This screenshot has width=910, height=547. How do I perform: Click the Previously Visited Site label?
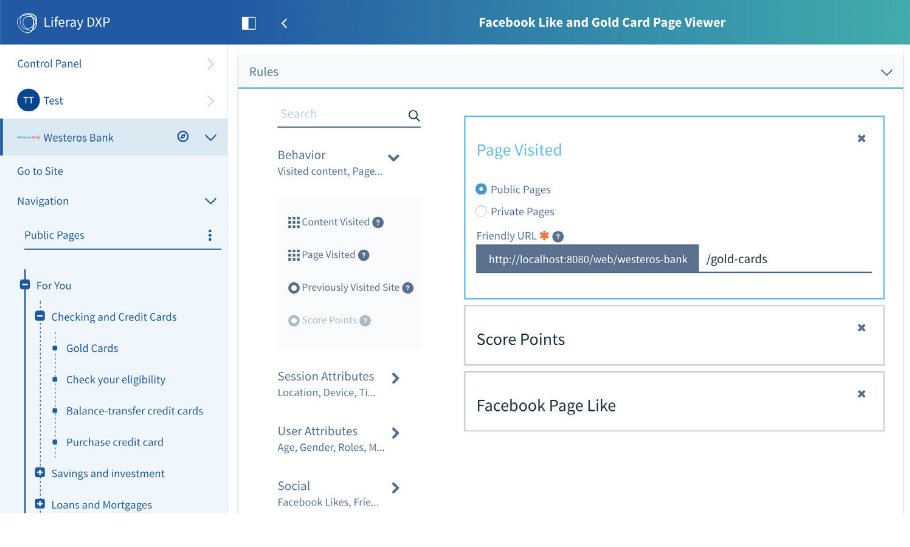tap(351, 288)
